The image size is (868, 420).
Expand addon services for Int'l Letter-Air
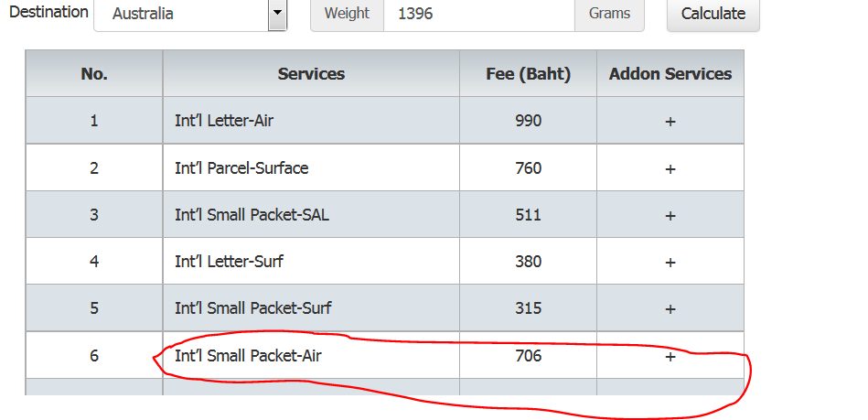670,121
